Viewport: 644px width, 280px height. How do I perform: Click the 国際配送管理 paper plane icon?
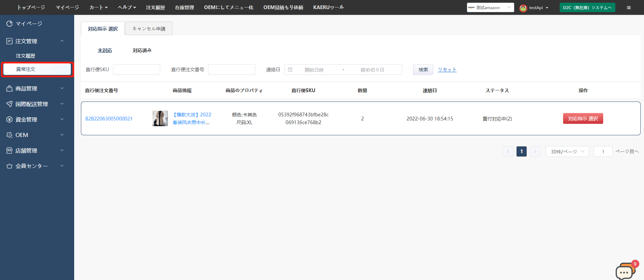(x=9, y=104)
